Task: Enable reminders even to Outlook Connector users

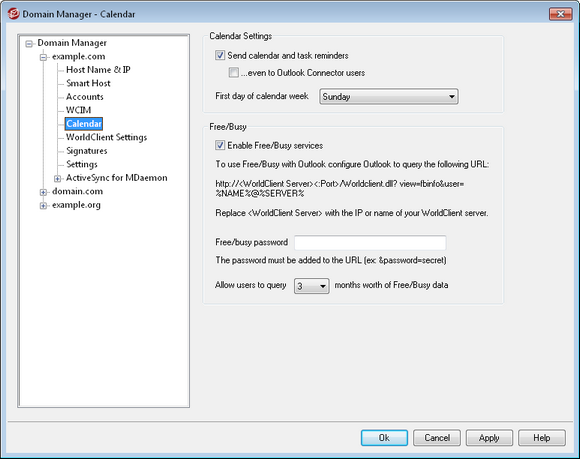Action: [233, 72]
